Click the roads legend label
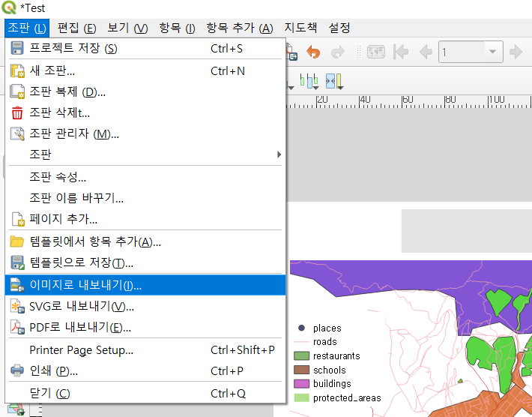Viewport: 532px width, 417px height. [x=324, y=341]
